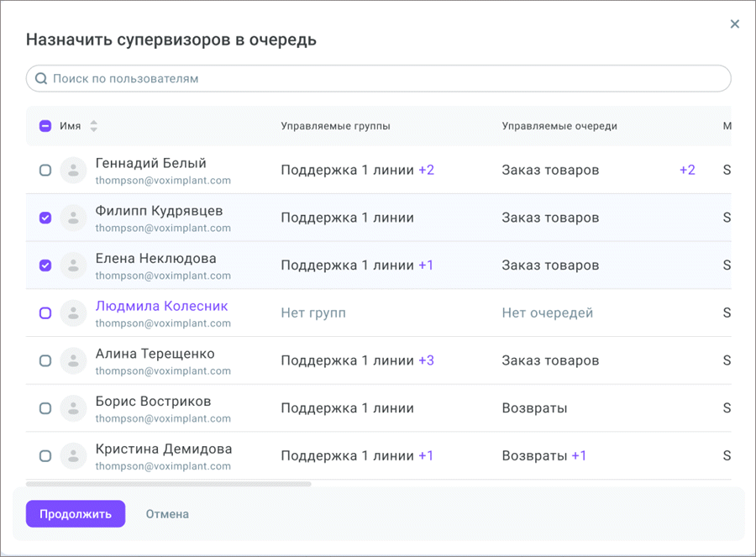Viewport: 756px width, 557px height.
Task: Open Людмила Колесник name link
Action: pos(161,307)
